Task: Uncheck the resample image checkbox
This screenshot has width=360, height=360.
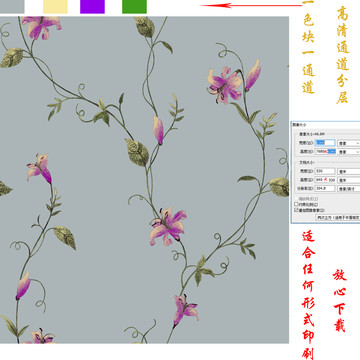Action: (296, 210)
